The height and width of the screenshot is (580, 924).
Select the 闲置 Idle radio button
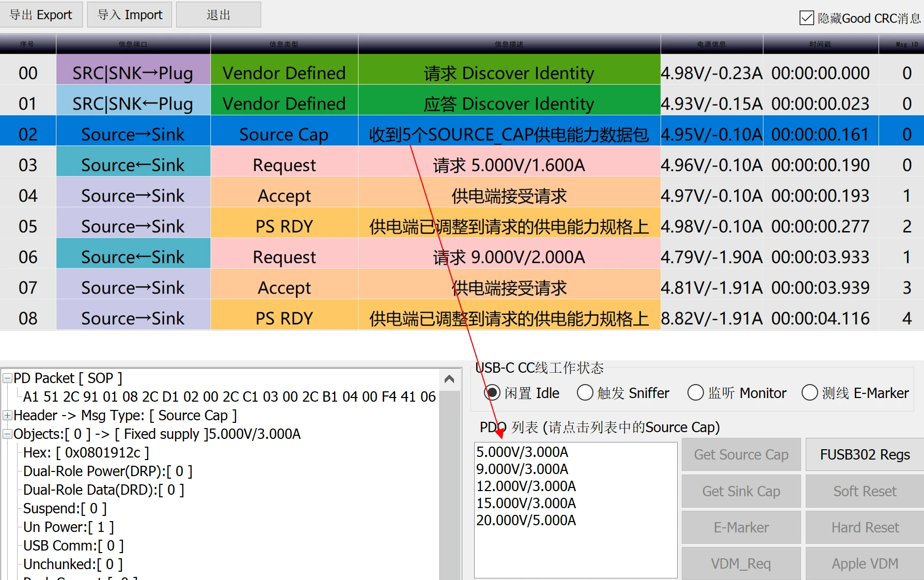tap(492, 393)
